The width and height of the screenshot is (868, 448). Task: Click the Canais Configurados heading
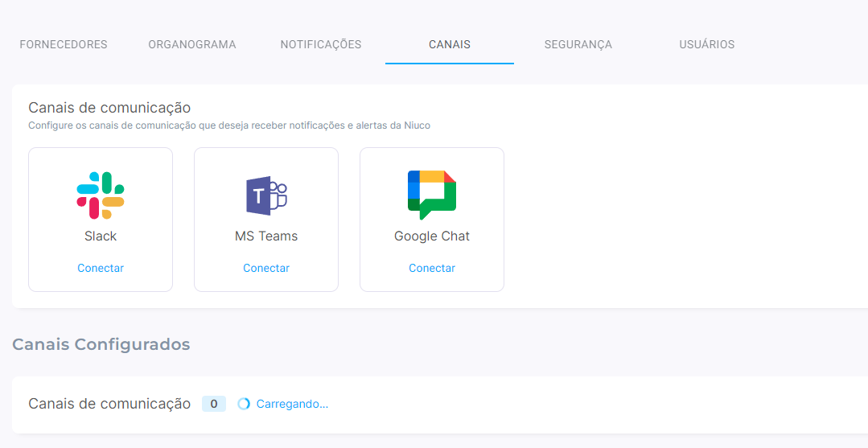coord(101,344)
